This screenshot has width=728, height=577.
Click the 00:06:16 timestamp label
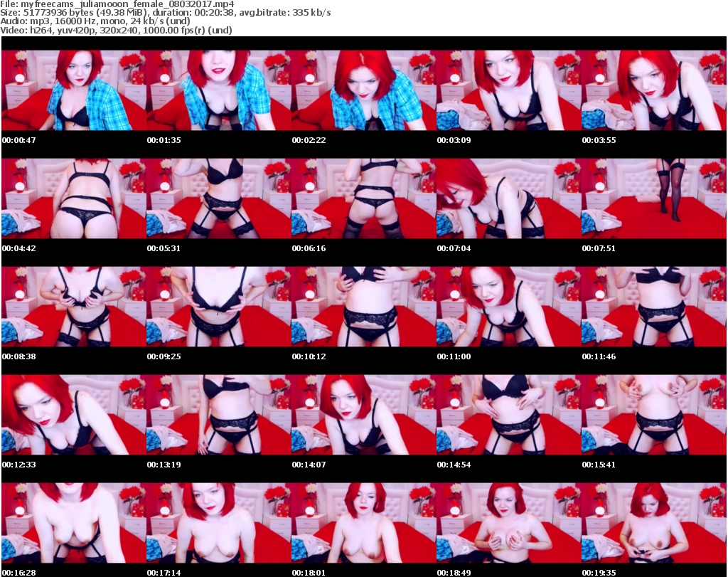point(309,248)
